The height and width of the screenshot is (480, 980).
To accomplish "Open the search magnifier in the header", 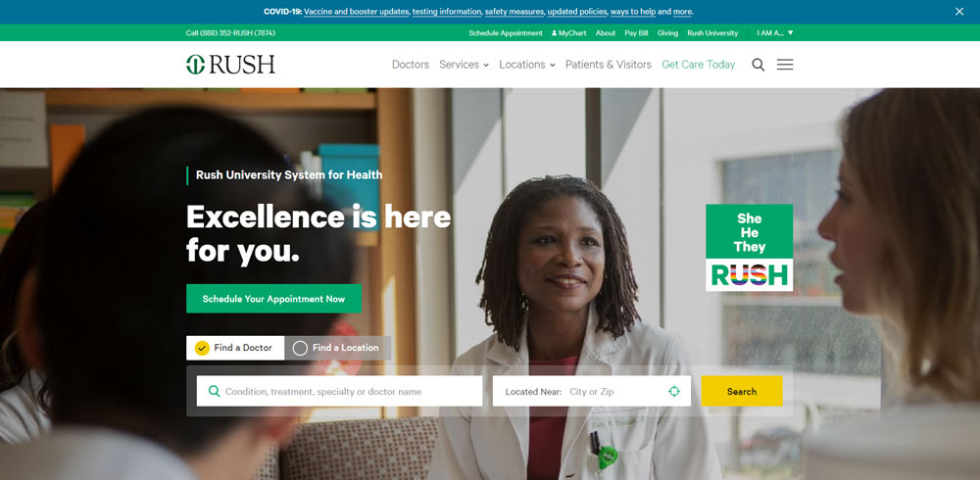I will 758,65.
